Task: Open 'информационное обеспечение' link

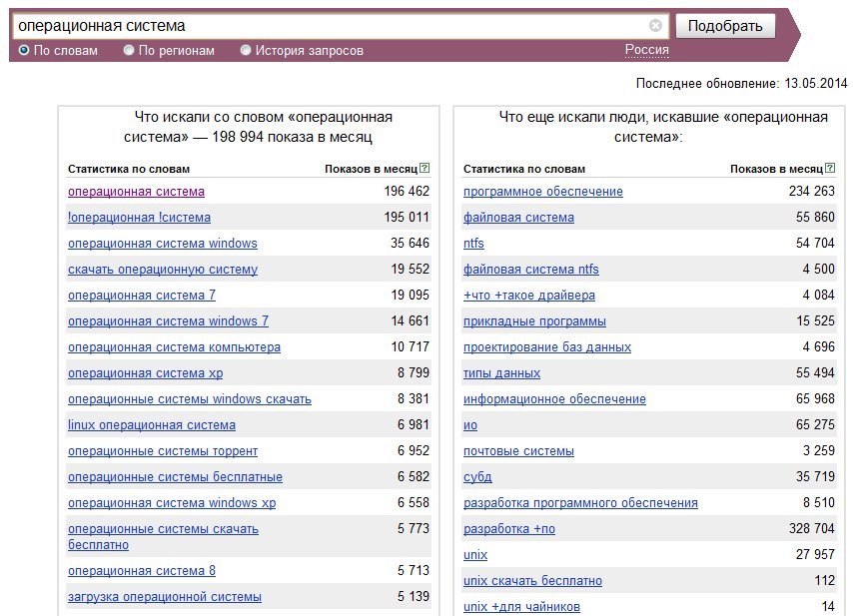Action: pyautogui.click(x=555, y=399)
